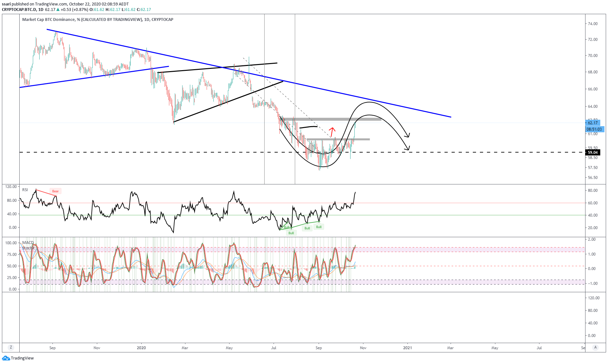Click the 70.00 price axis value

[x=593, y=55]
